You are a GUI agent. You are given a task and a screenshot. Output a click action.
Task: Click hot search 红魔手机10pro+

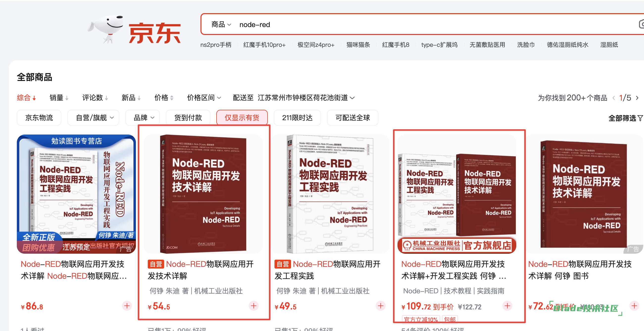pos(264,45)
